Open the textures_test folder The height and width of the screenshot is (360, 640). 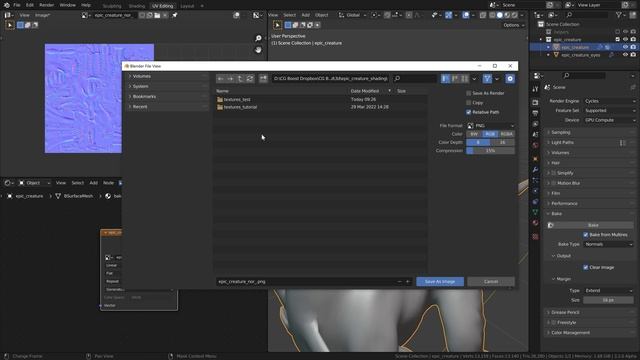[x=237, y=100]
